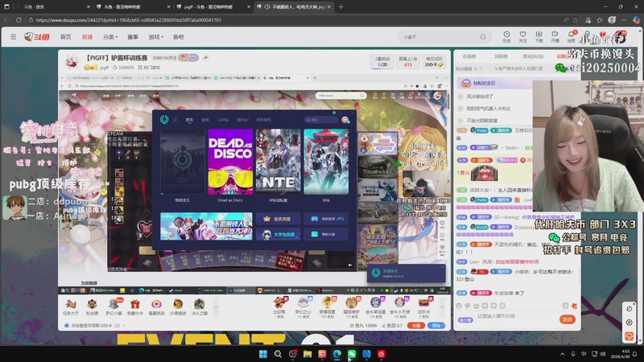Open the blue 背包 backpack button
This screenshot has height=362, width=644.
coord(436,326)
